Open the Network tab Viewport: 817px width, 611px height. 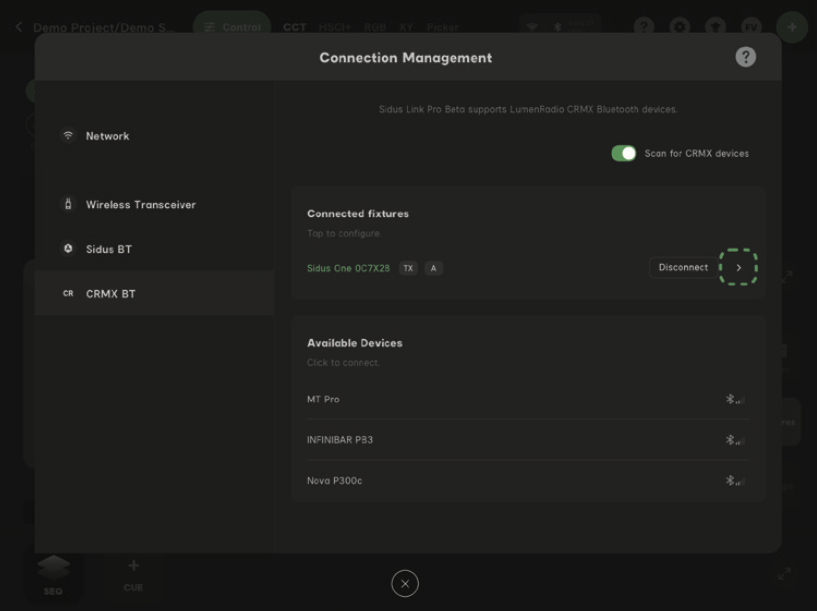tap(107, 136)
